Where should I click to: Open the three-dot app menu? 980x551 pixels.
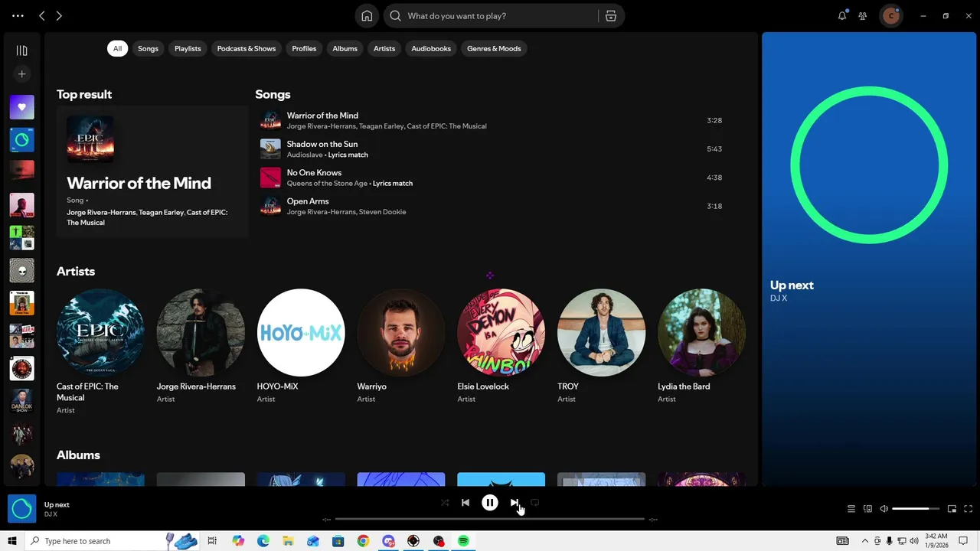[18, 16]
